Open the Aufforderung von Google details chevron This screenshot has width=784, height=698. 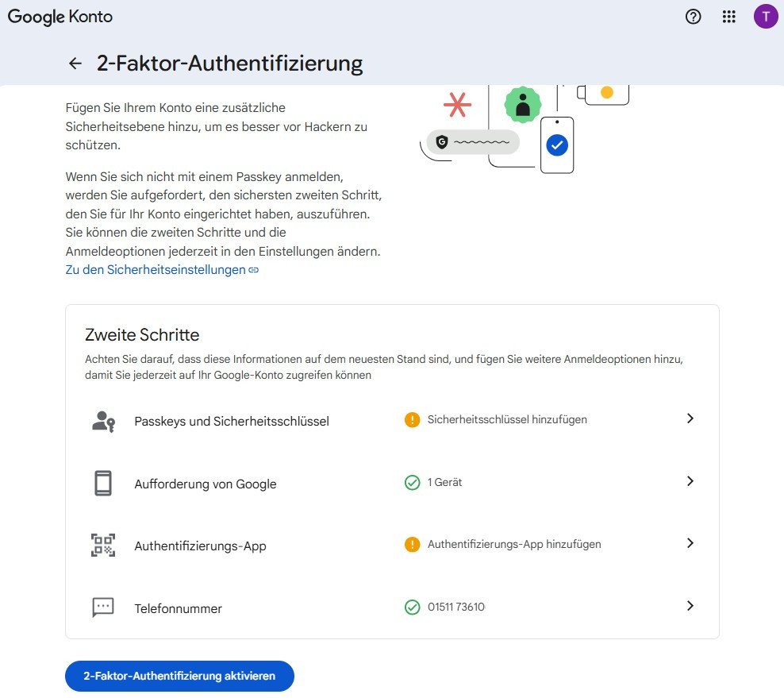690,481
